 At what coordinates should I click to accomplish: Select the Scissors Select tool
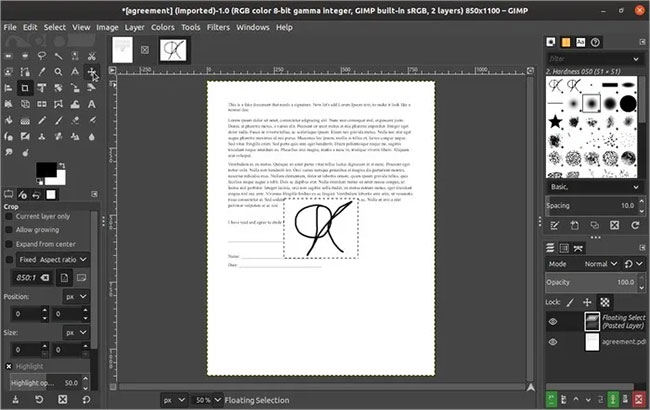coord(91,56)
